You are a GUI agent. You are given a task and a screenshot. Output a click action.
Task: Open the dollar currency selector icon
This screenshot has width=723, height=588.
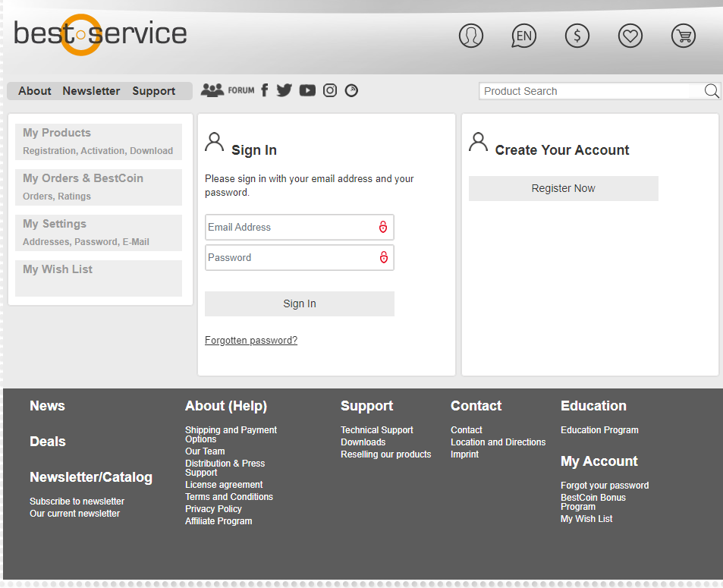(577, 36)
